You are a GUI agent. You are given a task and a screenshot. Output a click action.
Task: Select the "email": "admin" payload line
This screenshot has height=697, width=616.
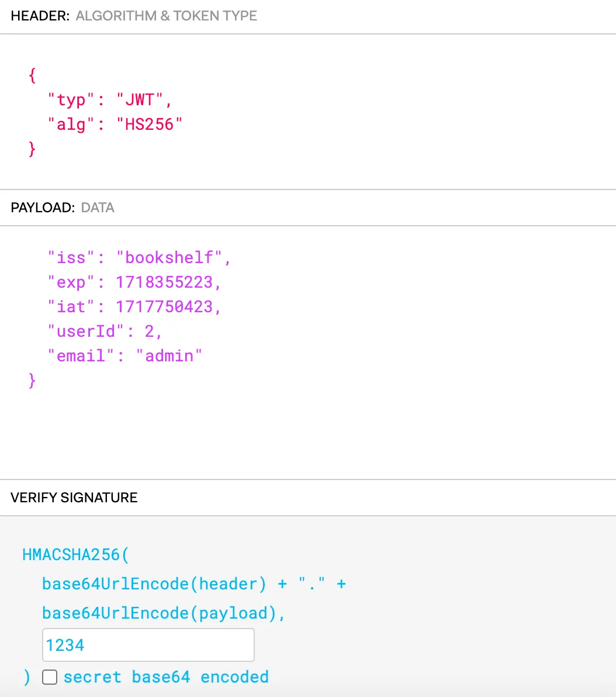(124, 356)
